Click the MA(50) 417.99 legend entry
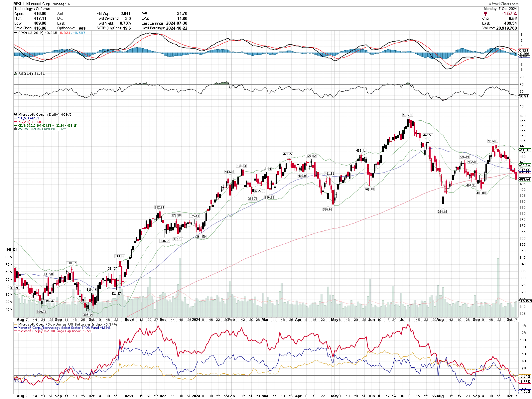Image resolution: width=532 pixels, height=399 pixels. pos(29,118)
